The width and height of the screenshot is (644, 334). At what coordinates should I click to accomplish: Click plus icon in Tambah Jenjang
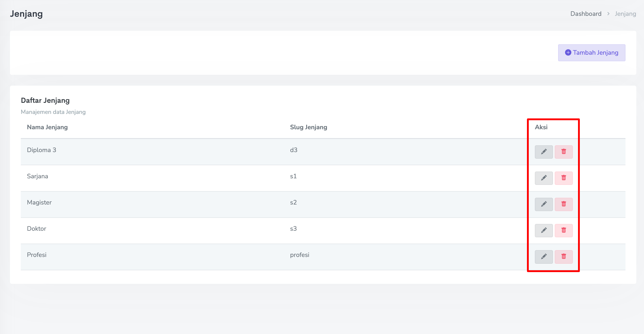click(568, 52)
